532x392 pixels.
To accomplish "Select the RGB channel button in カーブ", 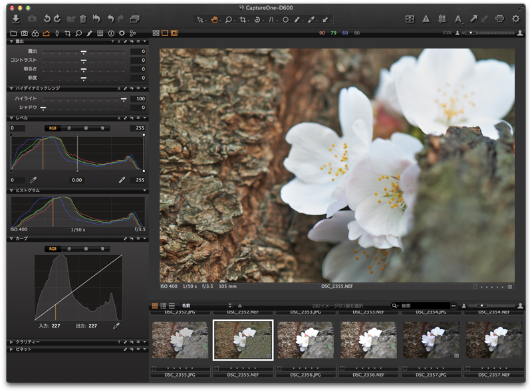I will [x=53, y=248].
